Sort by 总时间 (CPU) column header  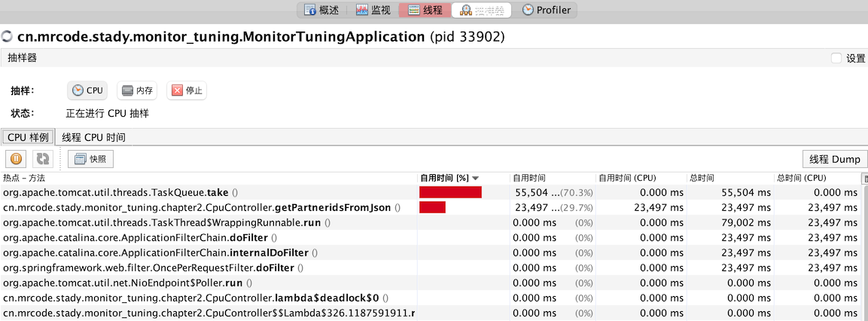click(x=801, y=178)
